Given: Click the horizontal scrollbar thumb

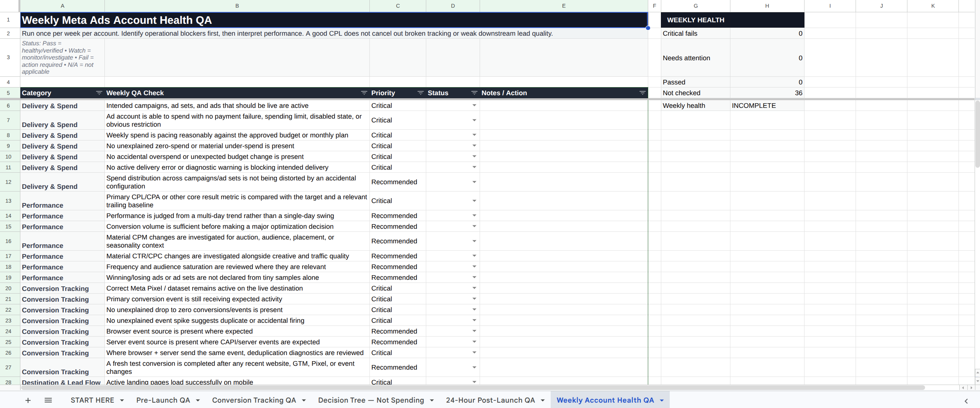Looking at the screenshot, I should [x=472, y=388].
